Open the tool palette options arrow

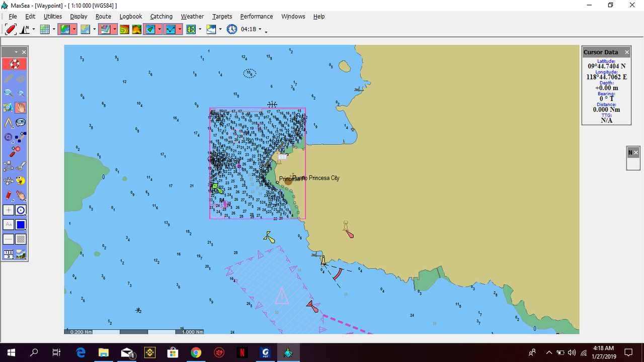coord(17,52)
